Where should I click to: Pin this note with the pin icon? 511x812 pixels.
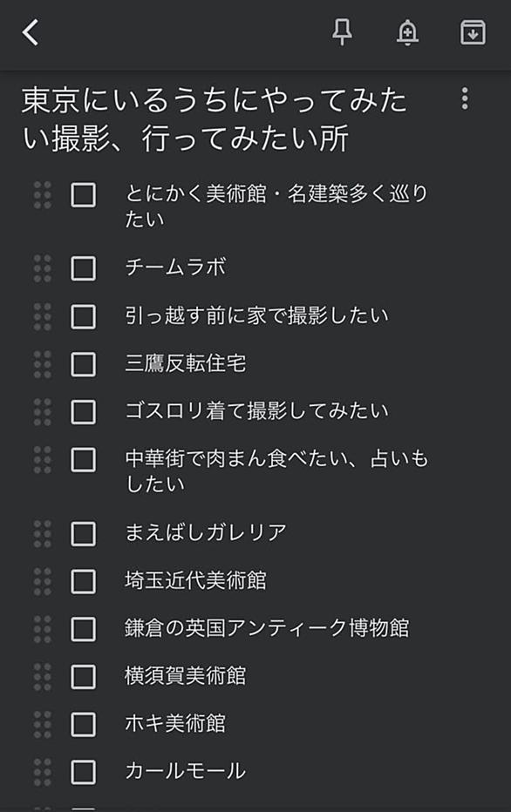pos(342,32)
